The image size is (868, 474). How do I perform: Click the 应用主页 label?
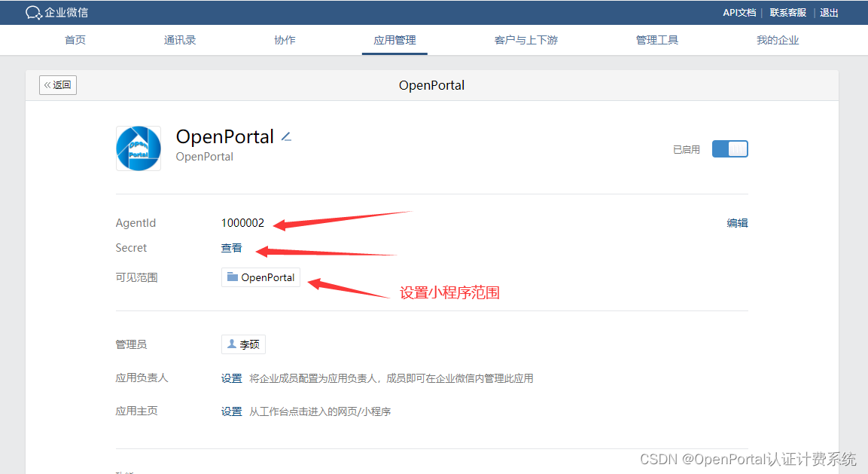[x=137, y=411]
